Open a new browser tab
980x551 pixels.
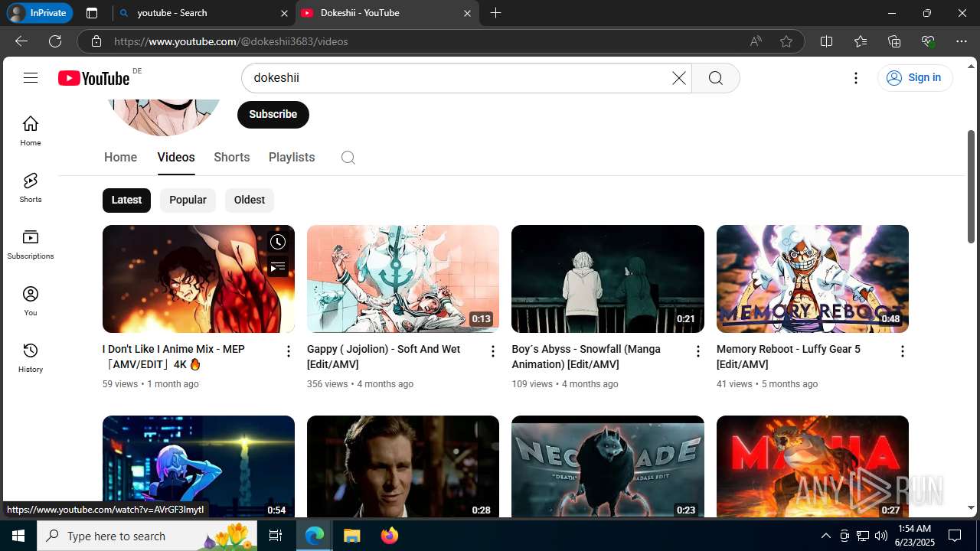click(495, 13)
